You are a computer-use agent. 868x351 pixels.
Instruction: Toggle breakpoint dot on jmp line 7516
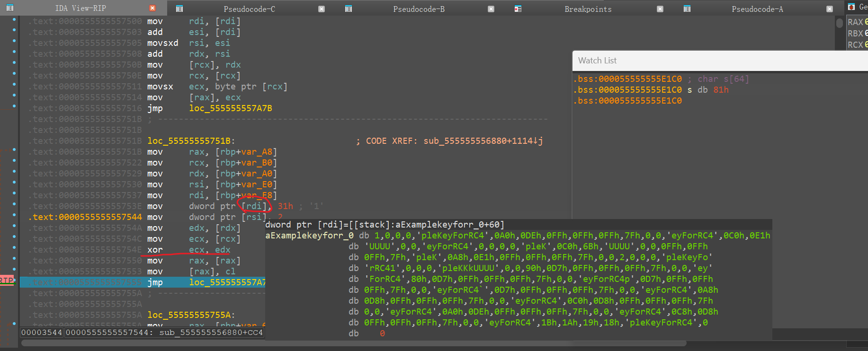tap(14, 106)
